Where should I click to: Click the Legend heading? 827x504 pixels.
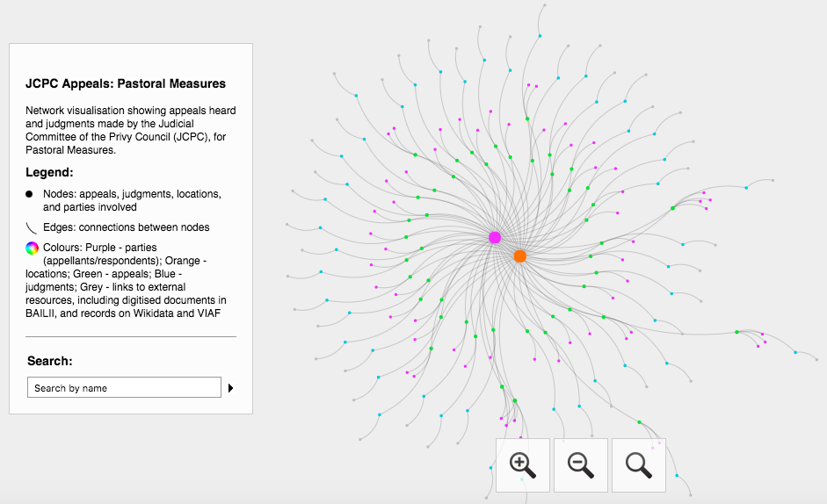pos(49,173)
